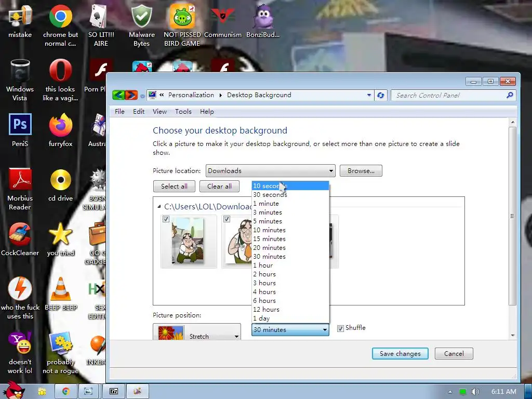The width and height of the screenshot is (532, 399).
Task: Click the 'Windows Vista' recycle bin icon
Action: coord(20,79)
